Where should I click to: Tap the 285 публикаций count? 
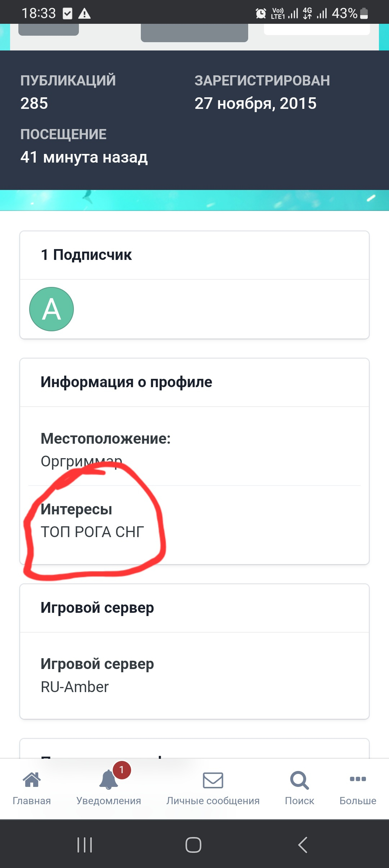[x=34, y=103]
